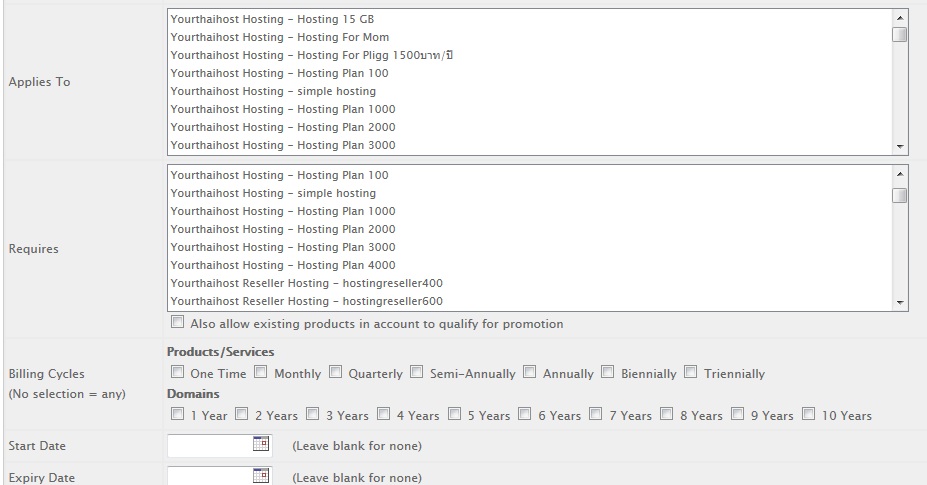Click the Requires list scrollbar thumb

[x=900, y=195]
